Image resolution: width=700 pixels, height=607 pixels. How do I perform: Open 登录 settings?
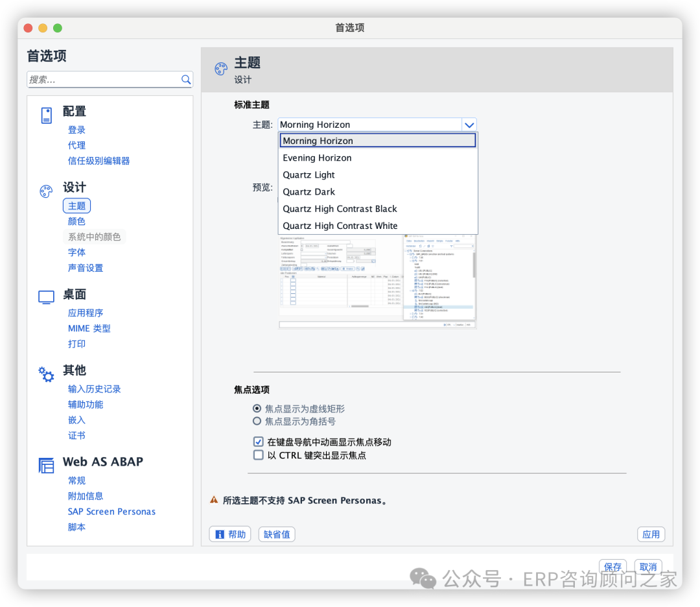(x=76, y=130)
